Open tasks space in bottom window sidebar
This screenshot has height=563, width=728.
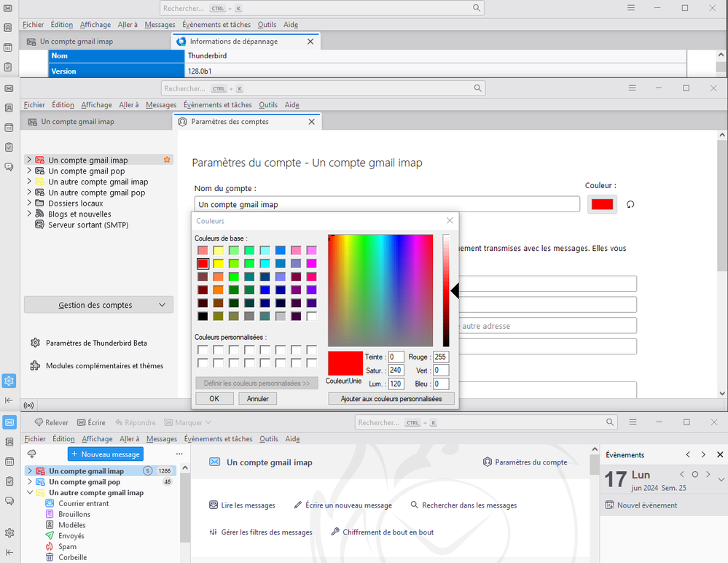point(9,481)
